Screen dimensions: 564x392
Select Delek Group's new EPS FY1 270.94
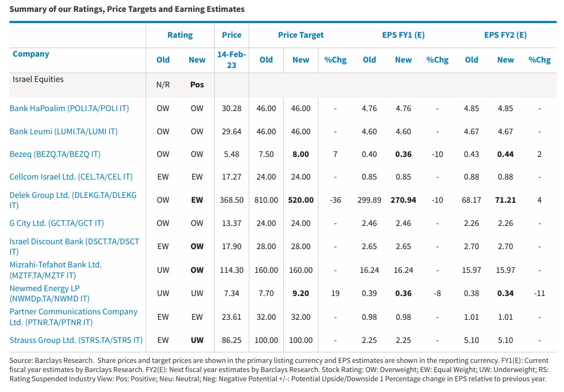coord(403,200)
